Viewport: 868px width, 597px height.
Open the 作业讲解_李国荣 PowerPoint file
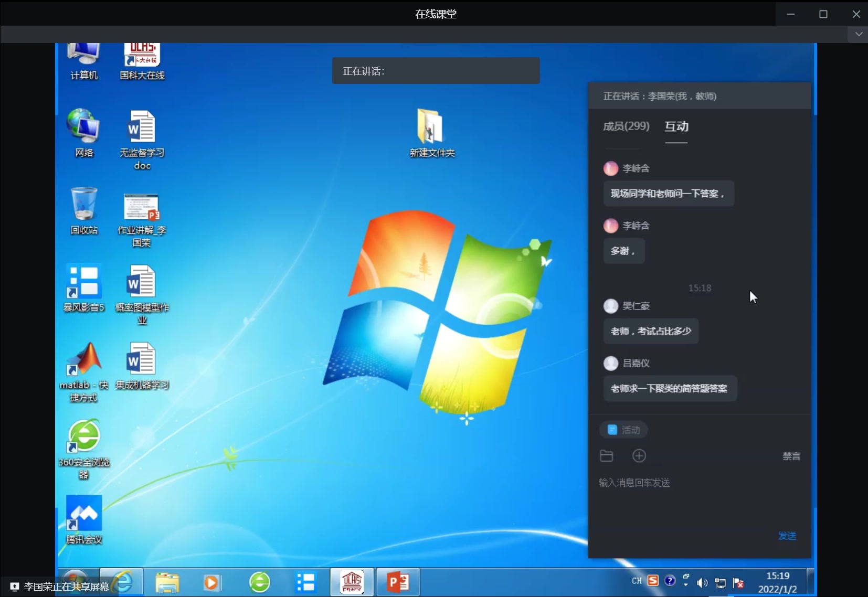142,220
